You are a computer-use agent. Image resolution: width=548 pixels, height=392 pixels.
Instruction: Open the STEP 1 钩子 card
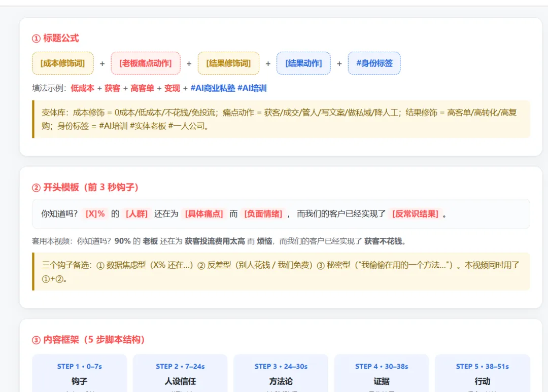coord(79,373)
